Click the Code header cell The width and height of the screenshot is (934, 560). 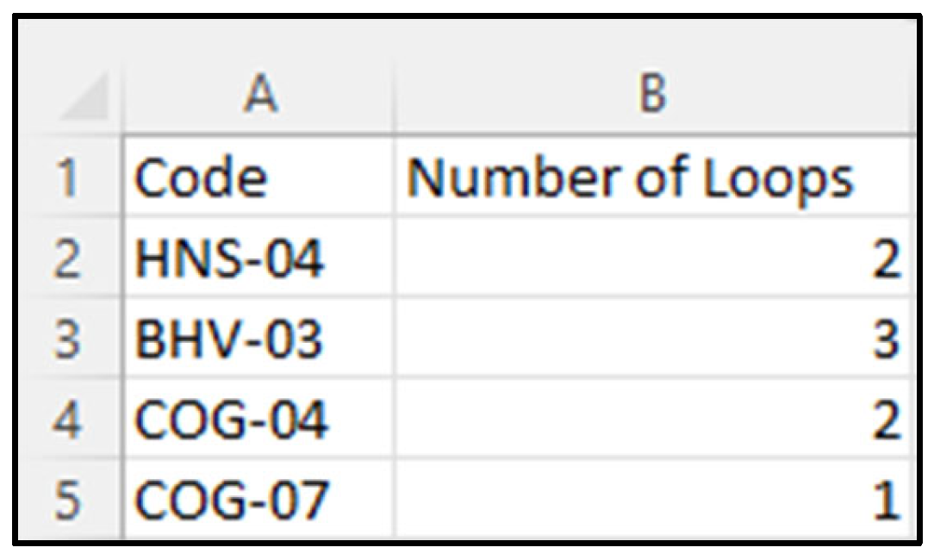click(x=258, y=178)
